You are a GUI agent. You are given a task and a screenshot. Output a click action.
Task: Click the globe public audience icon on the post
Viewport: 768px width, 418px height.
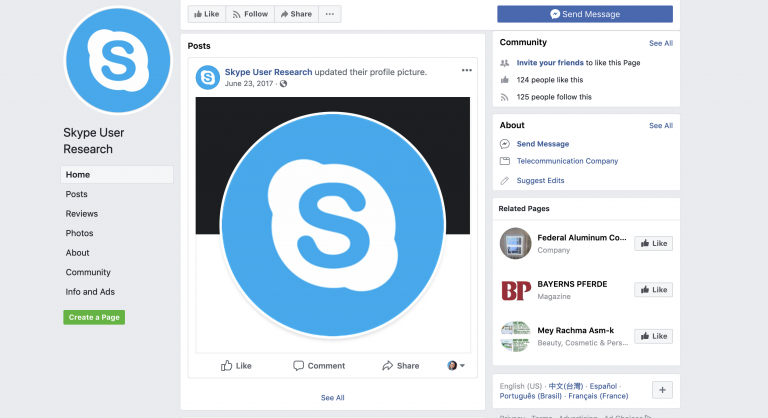(x=284, y=84)
